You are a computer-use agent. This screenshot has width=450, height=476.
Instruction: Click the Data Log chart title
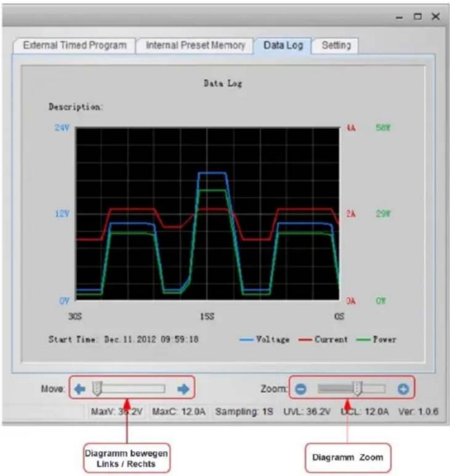tap(223, 83)
